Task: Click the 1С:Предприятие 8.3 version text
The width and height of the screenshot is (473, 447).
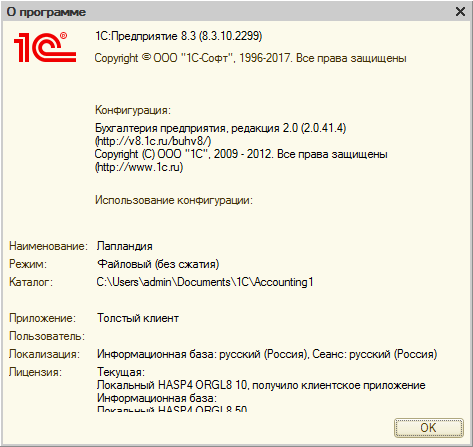Action: pos(179,36)
